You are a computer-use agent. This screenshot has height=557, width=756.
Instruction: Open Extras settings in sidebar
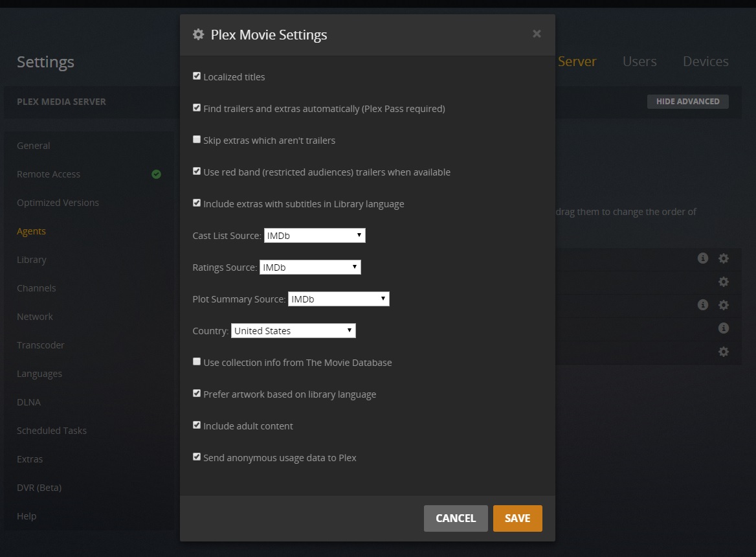pos(29,459)
